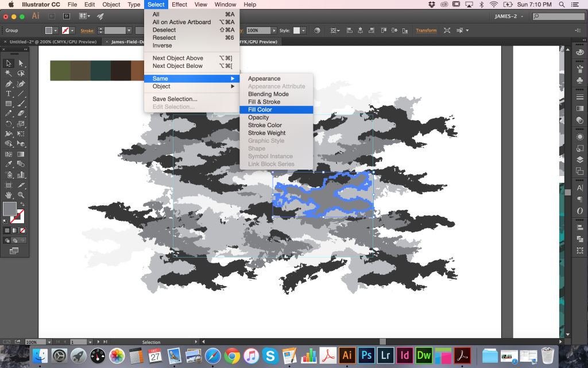The image size is (588, 368).
Task: Activate the Zoom tool
Action: coord(21,194)
